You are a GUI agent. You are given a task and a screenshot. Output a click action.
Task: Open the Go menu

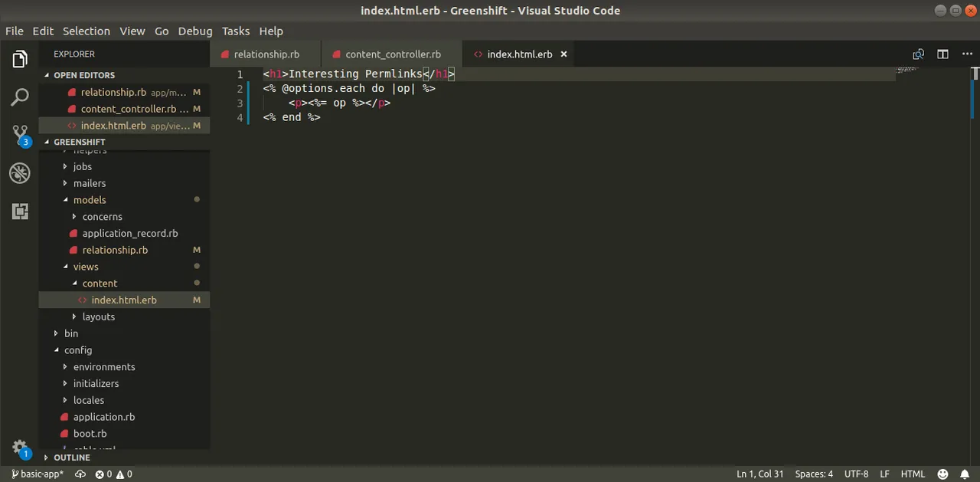[162, 31]
